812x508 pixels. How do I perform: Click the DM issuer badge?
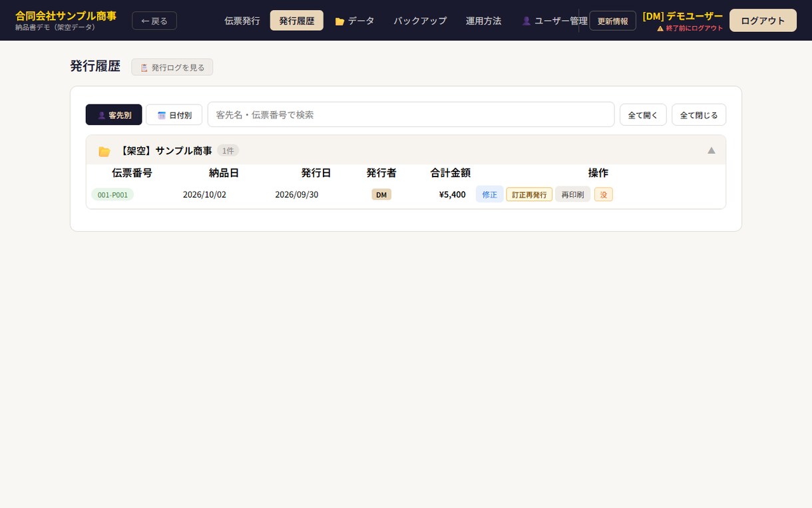click(x=381, y=194)
